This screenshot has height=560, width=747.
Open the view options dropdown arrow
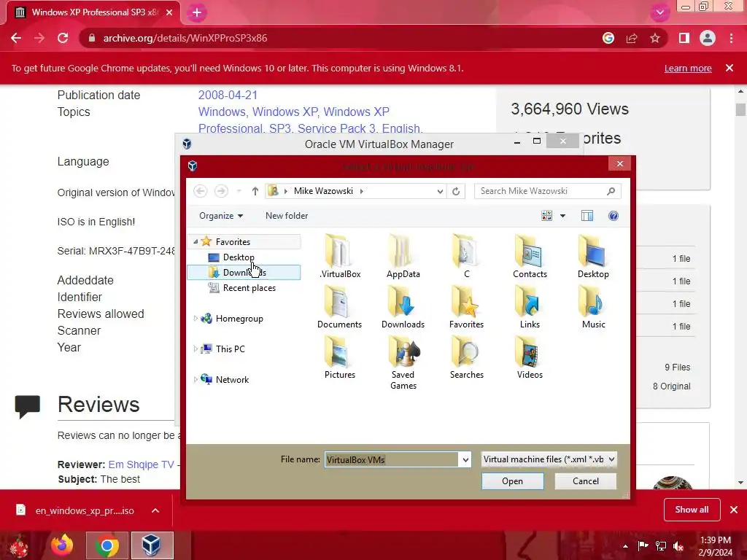(x=562, y=216)
